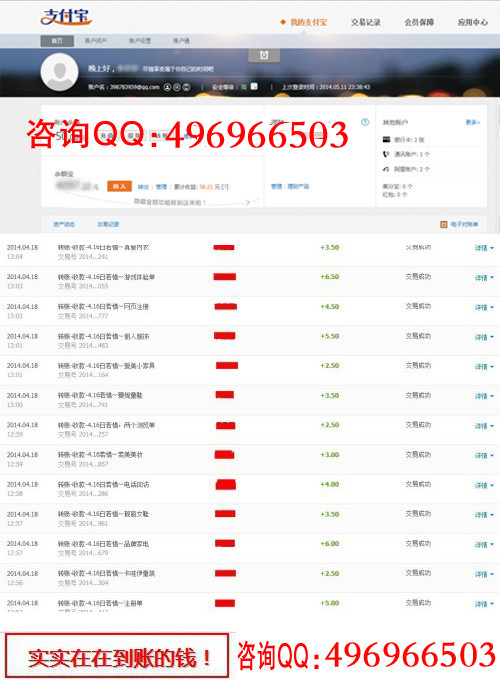The image size is (500, 680).
Task: Open the 更多 link in other accounts
Action: [473, 122]
